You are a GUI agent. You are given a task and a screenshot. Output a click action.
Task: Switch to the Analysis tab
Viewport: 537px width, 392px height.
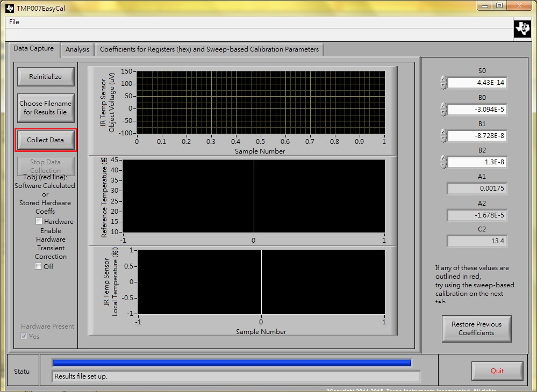coord(77,49)
